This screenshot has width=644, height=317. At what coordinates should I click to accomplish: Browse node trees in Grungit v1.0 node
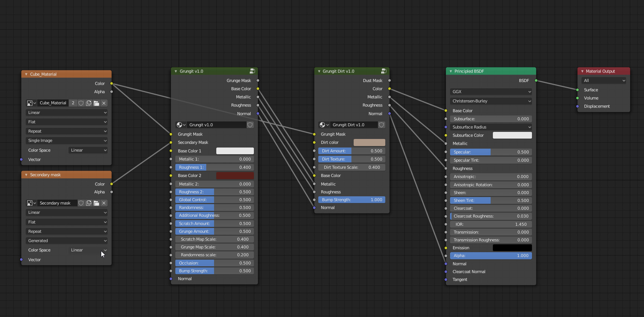(x=181, y=125)
